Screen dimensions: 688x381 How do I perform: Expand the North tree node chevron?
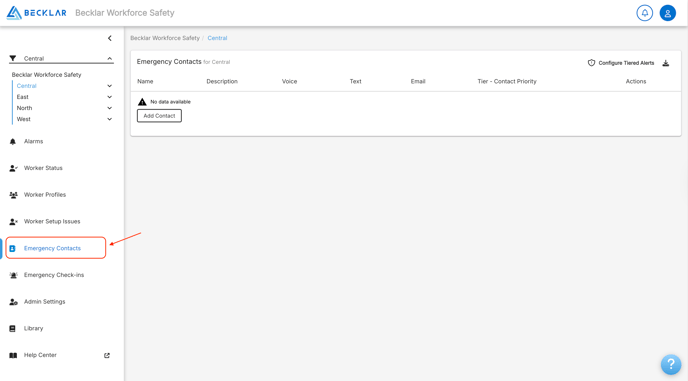point(110,108)
